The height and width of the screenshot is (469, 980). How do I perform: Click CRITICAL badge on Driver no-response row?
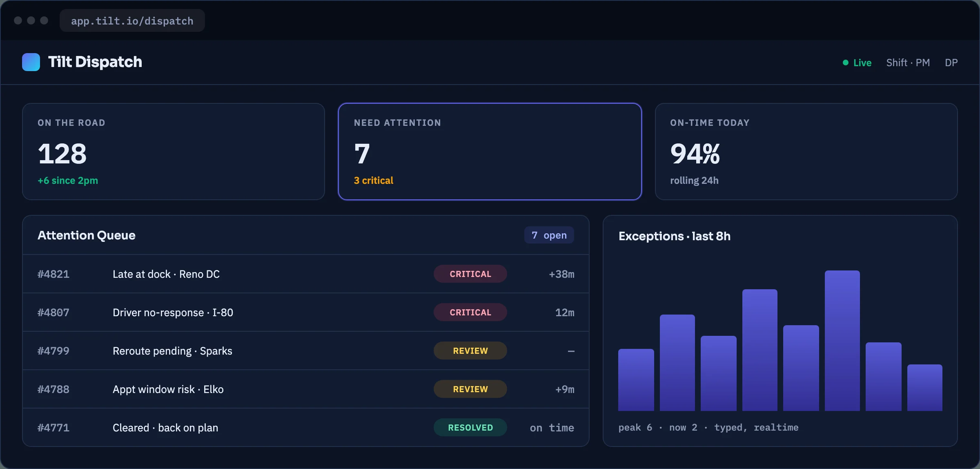pos(470,313)
